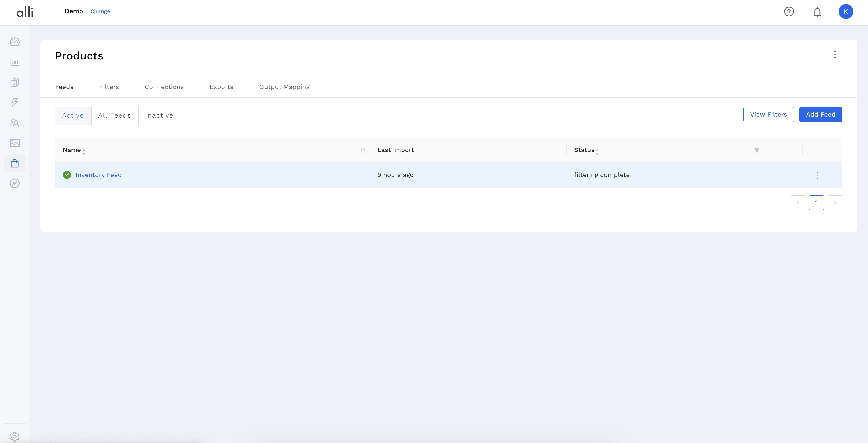Click the Add Feed button
Image resolution: width=868 pixels, height=443 pixels.
820,115
